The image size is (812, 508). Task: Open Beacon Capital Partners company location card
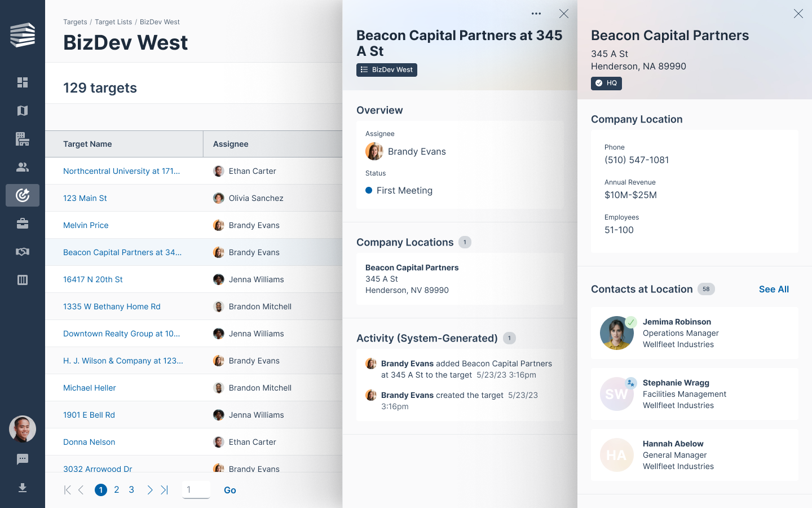tap(460, 279)
